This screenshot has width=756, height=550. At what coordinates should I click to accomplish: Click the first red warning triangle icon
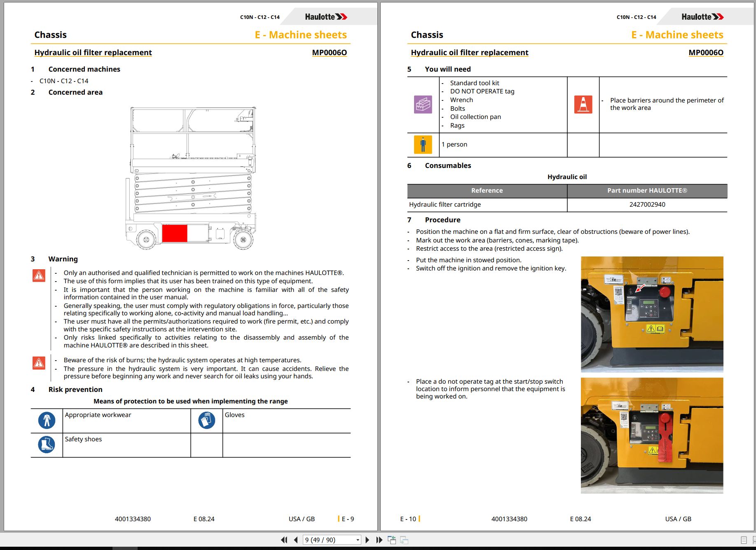click(39, 275)
